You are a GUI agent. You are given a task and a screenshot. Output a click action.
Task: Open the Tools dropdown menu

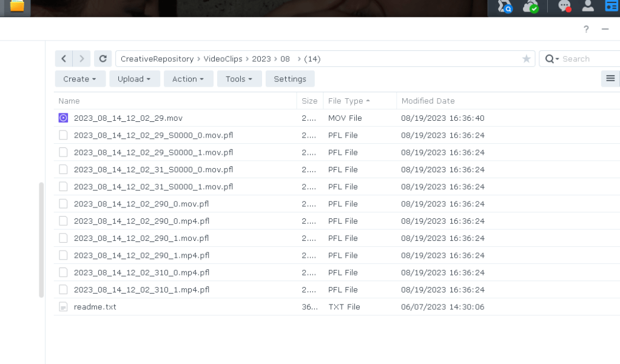point(239,79)
